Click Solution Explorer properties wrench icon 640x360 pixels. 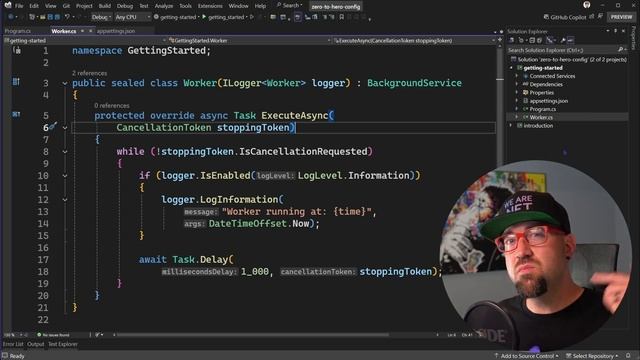tap(563, 40)
